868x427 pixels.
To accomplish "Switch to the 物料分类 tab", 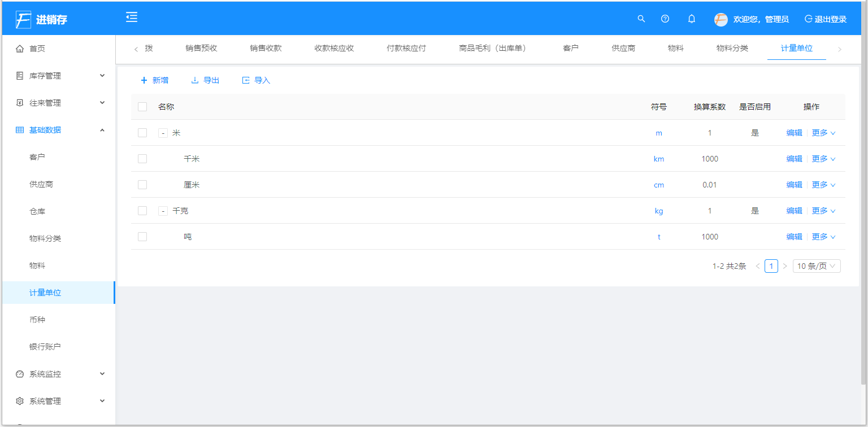I will point(732,49).
